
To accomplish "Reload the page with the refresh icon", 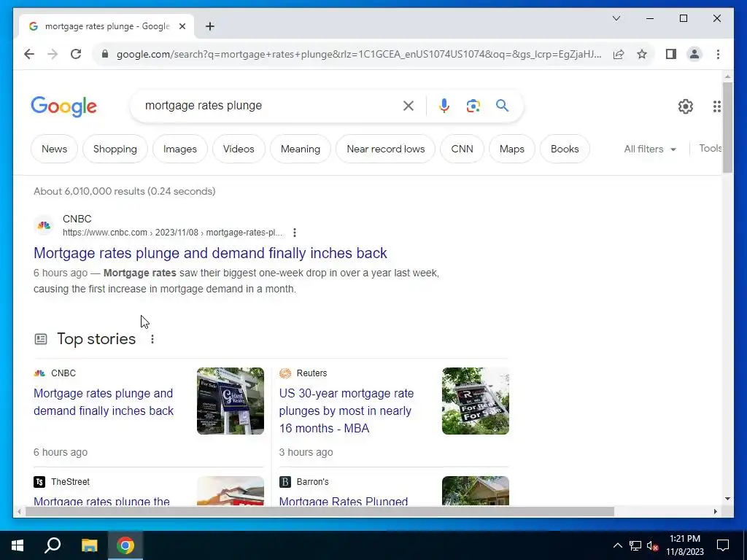I will pos(76,54).
